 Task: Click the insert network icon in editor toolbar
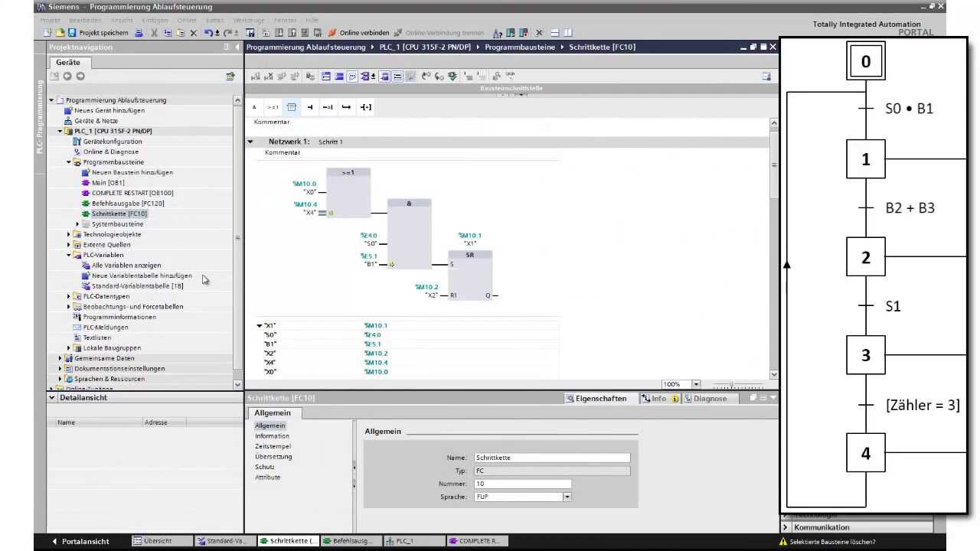(256, 77)
